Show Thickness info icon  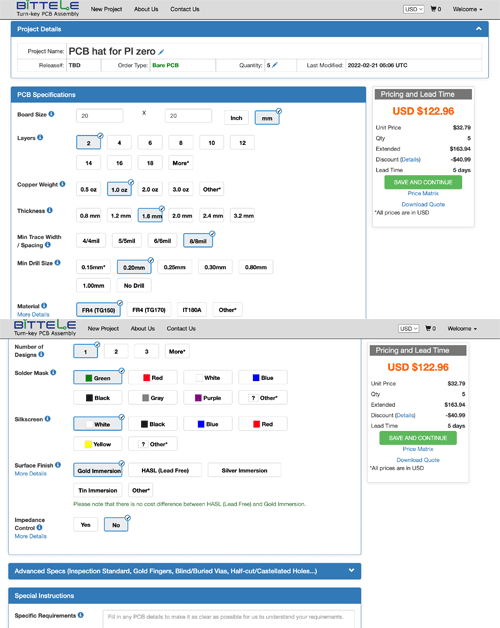pyautogui.click(x=50, y=210)
